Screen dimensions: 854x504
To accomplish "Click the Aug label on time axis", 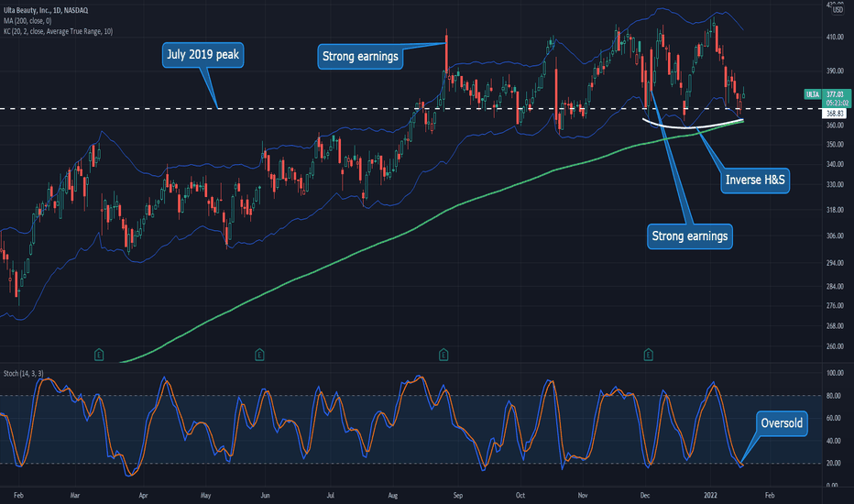I will [x=393, y=495].
